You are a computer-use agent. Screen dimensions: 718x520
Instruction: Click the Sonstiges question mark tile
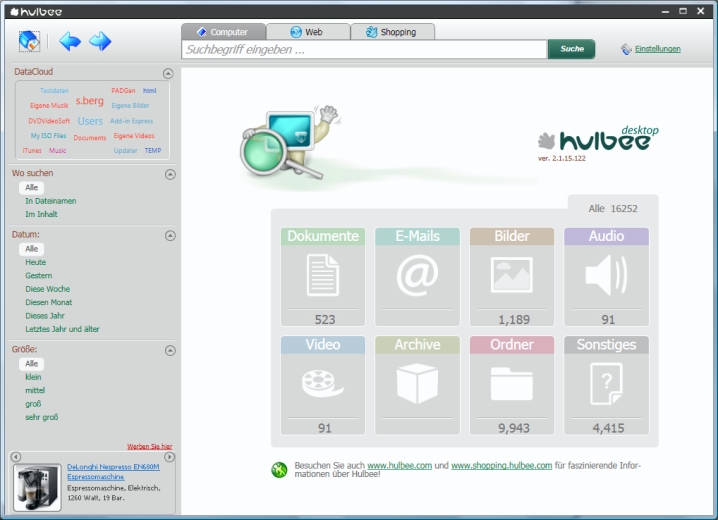click(606, 385)
